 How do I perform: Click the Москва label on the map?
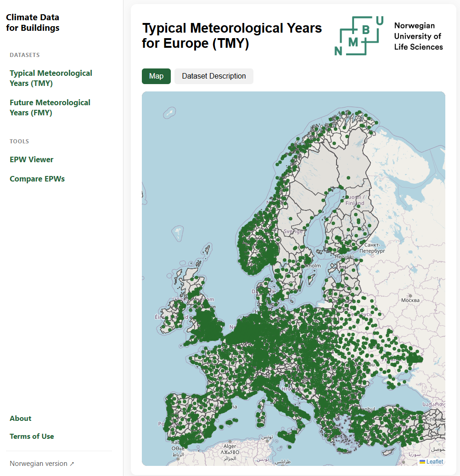pos(410,300)
